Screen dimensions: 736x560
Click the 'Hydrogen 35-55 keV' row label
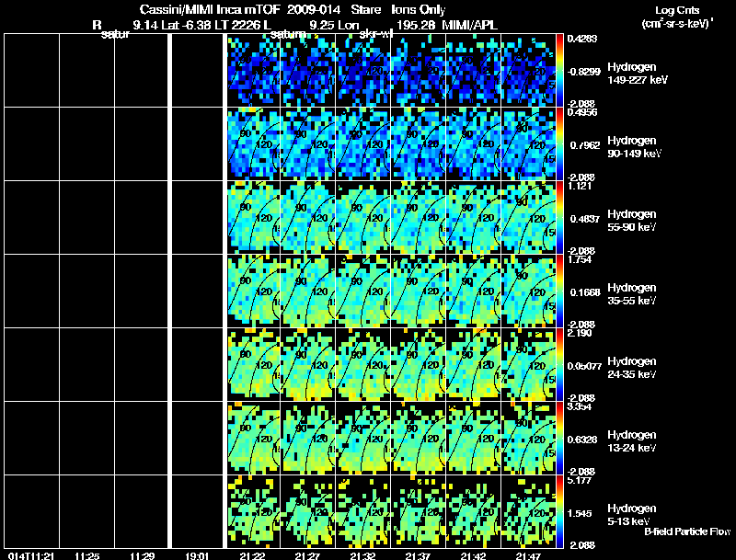pos(632,294)
